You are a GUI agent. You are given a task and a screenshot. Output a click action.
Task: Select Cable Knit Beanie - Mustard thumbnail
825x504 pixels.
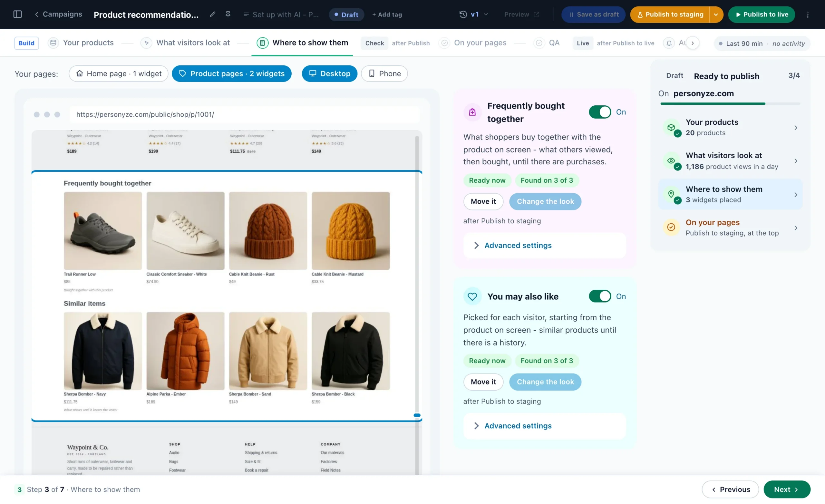pos(351,231)
